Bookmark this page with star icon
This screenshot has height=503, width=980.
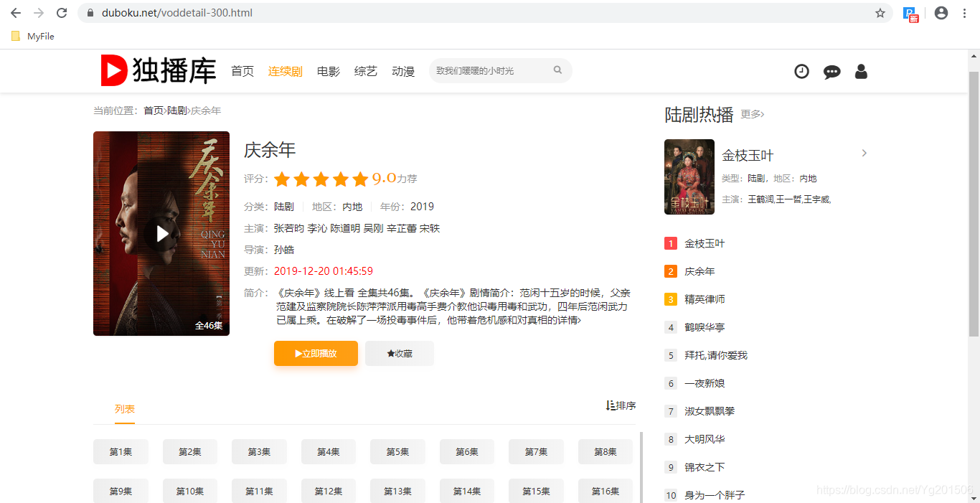pyautogui.click(x=880, y=13)
